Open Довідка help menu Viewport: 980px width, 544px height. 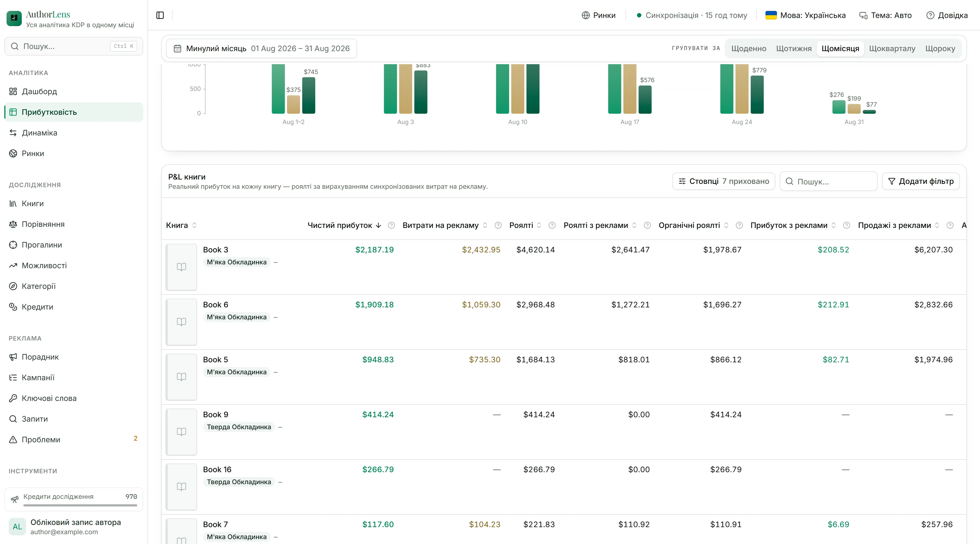tap(947, 15)
